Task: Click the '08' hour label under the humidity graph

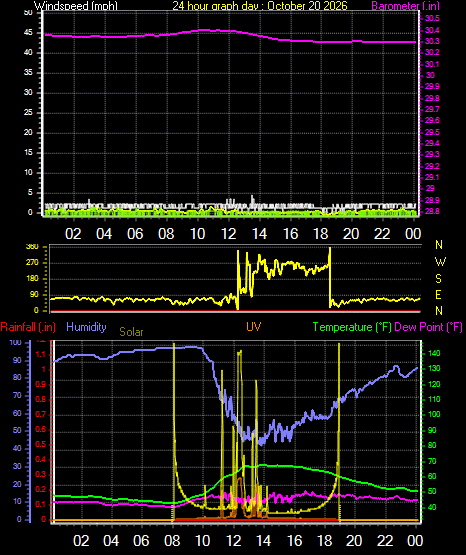Action: tap(172, 541)
